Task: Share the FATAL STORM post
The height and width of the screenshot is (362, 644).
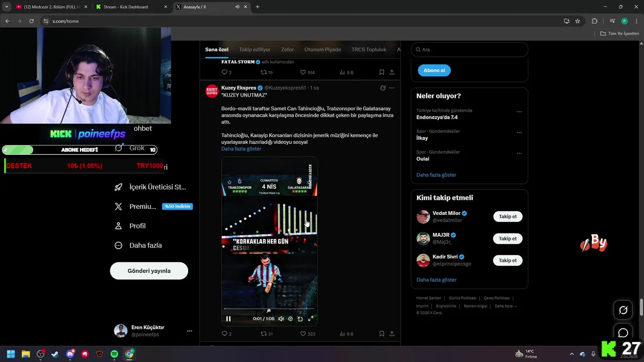Action: click(392, 72)
